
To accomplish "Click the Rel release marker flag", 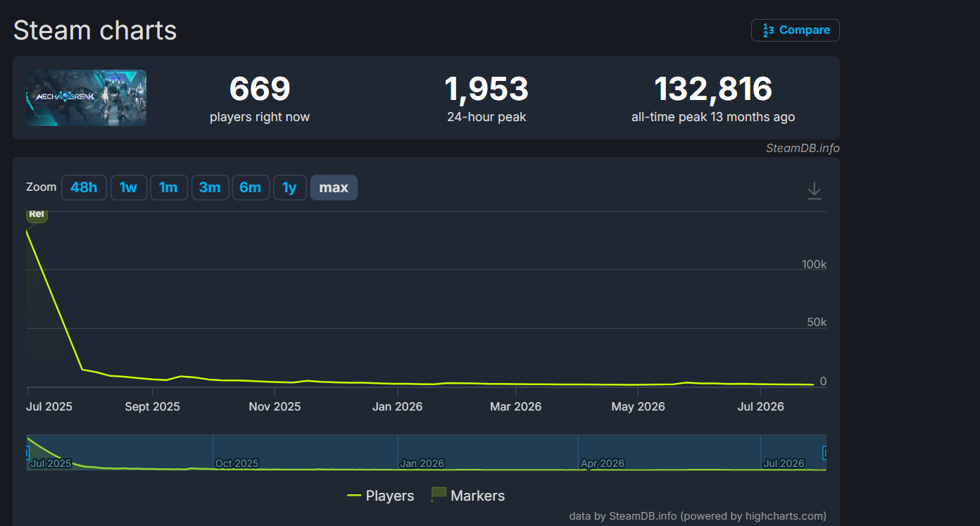I will coord(37,215).
